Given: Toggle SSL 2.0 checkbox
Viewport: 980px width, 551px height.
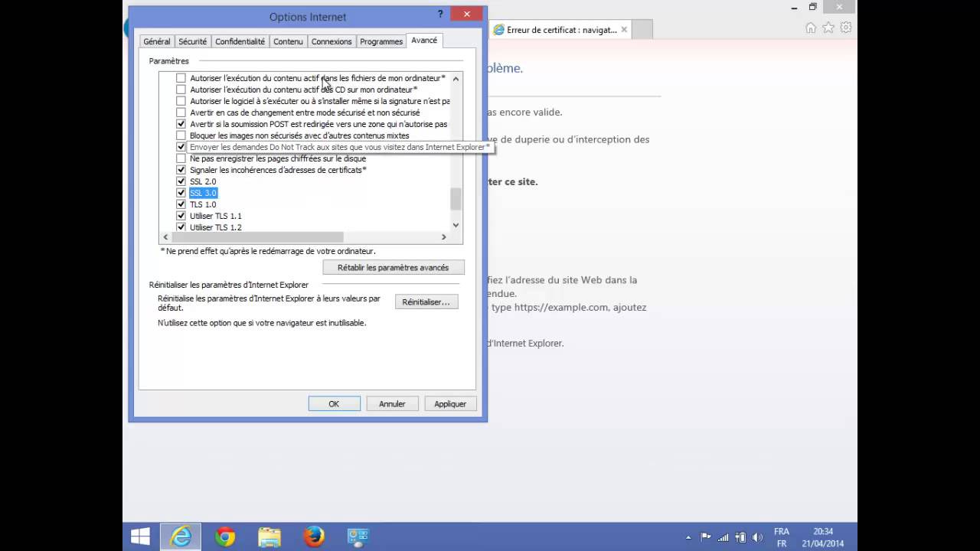Looking at the screenshot, I should [x=181, y=181].
